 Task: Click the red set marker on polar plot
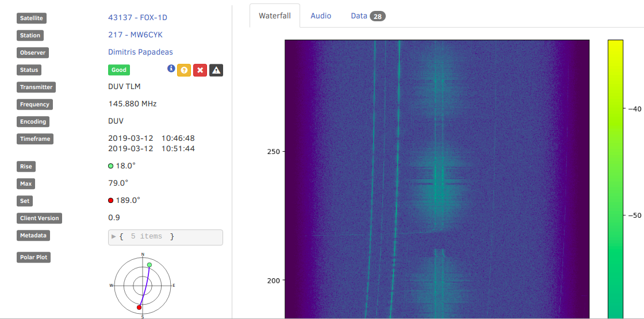pos(139,308)
